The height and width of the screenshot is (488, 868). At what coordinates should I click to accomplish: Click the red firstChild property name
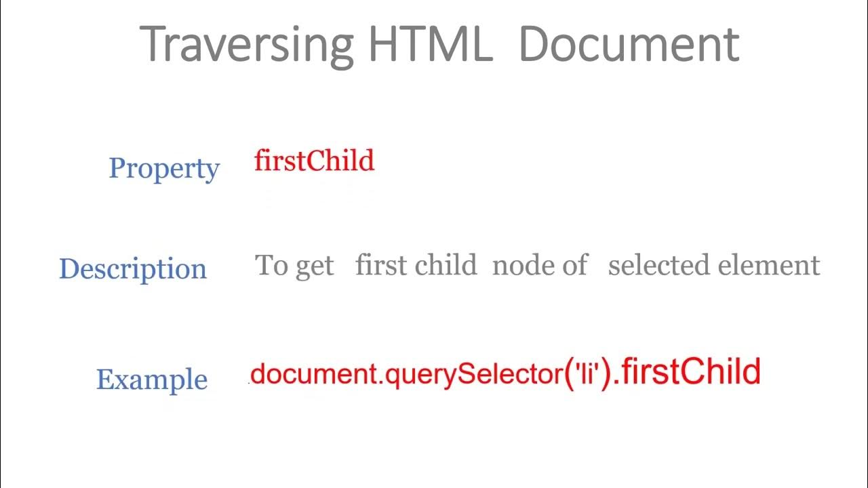coord(314,161)
